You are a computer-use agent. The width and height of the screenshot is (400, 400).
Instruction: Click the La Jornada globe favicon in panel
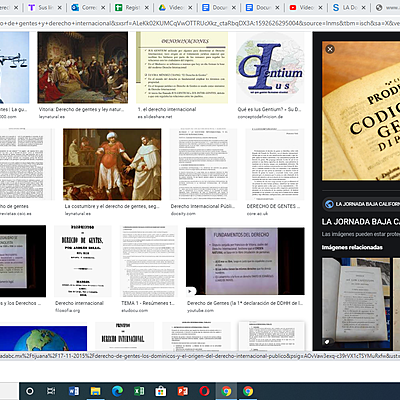[329, 204]
